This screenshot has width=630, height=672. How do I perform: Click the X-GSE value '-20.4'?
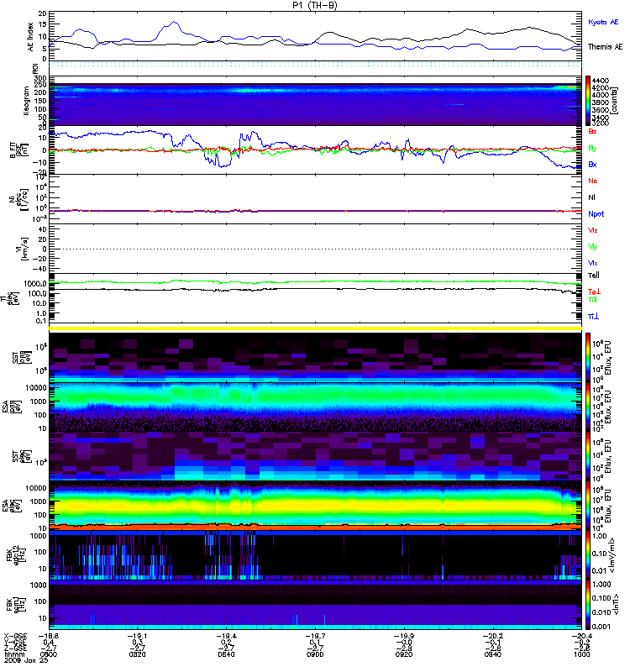(x=581, y=636)
